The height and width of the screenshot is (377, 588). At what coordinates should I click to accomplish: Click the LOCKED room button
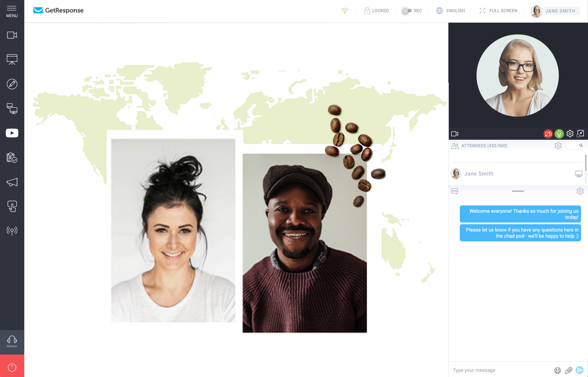376,11
